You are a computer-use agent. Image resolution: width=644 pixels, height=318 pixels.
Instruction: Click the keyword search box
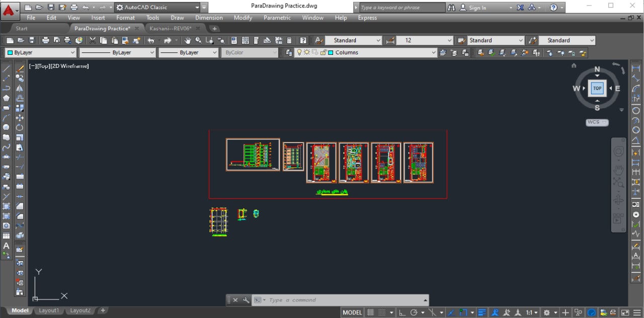[x=401, y=8]
